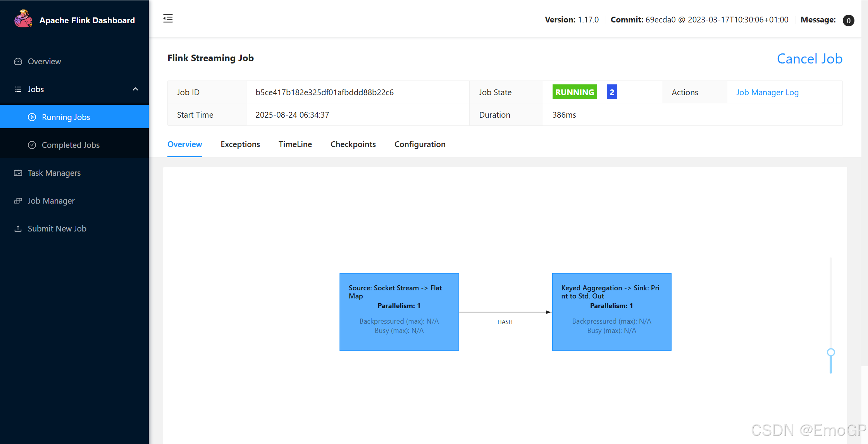Click the Submit New Job upload icon
The height and width of the screenshot is (444, 868).
pos(18,229)
